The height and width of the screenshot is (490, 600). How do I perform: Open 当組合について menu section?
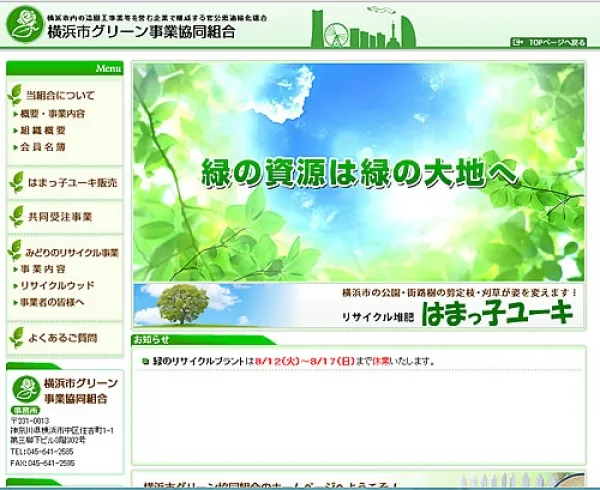coord(60,95)
